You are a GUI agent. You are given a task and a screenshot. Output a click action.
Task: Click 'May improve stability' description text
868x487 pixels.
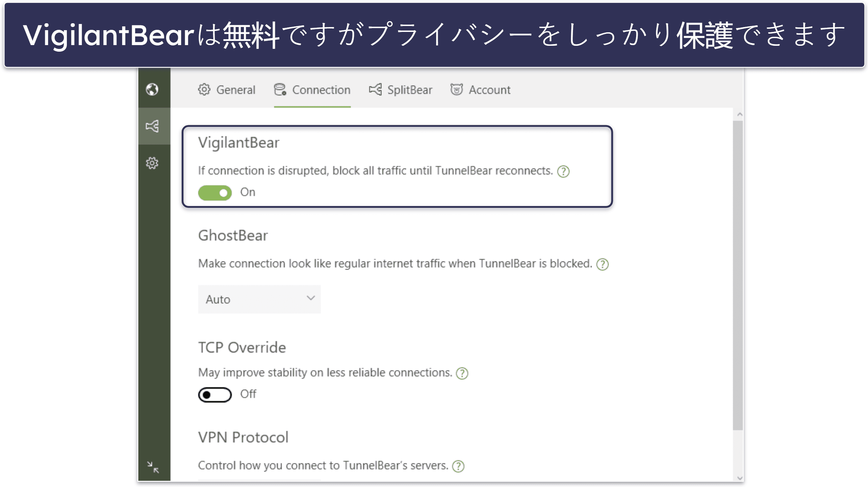click(x=325, y=373)
